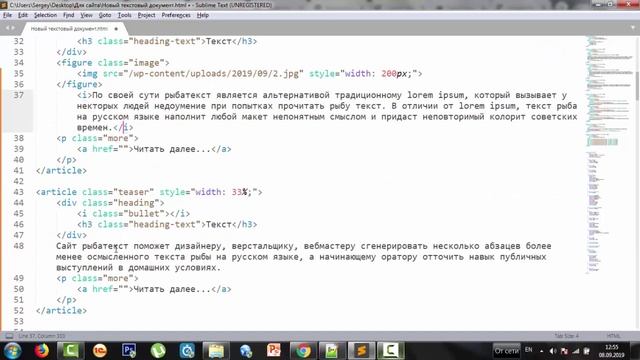The width and height of the screenshot is (640, 360).
Task: Launch Firefox from the taskbar
Action: pos(41,351)
